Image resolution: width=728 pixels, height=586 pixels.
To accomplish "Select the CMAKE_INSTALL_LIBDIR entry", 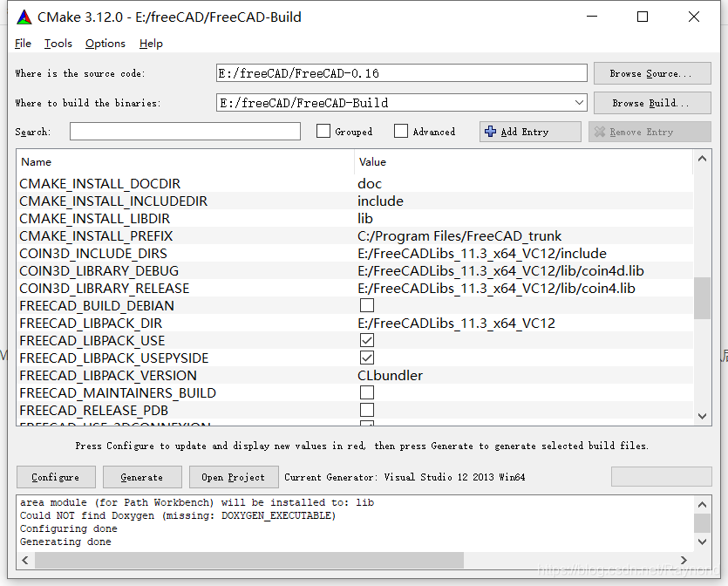I will click(x=95, y=218).
